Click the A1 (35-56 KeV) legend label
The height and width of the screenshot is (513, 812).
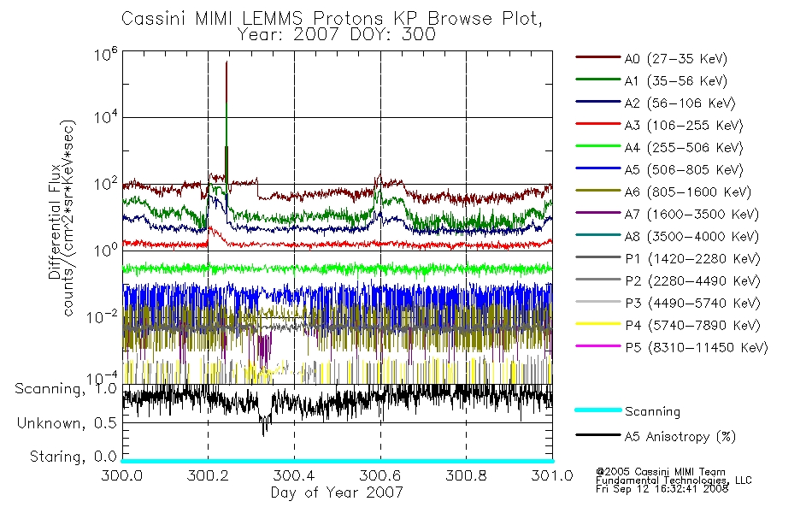676,81
